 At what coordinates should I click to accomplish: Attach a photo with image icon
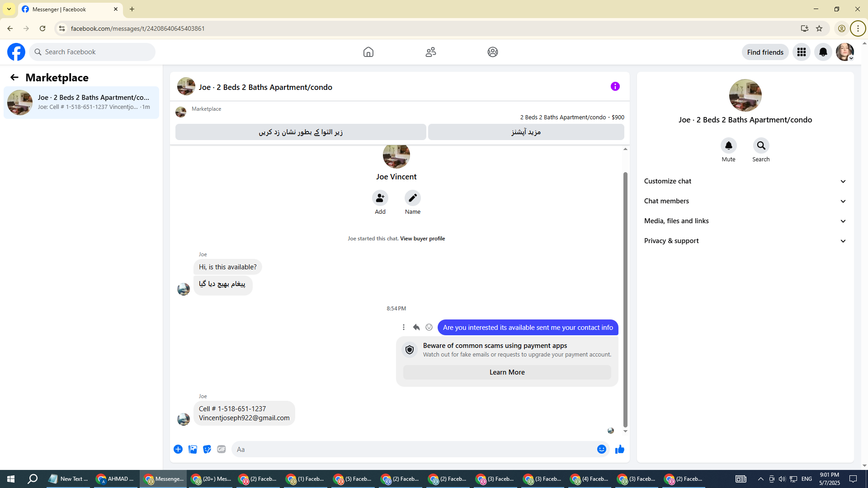pos(193,449)
